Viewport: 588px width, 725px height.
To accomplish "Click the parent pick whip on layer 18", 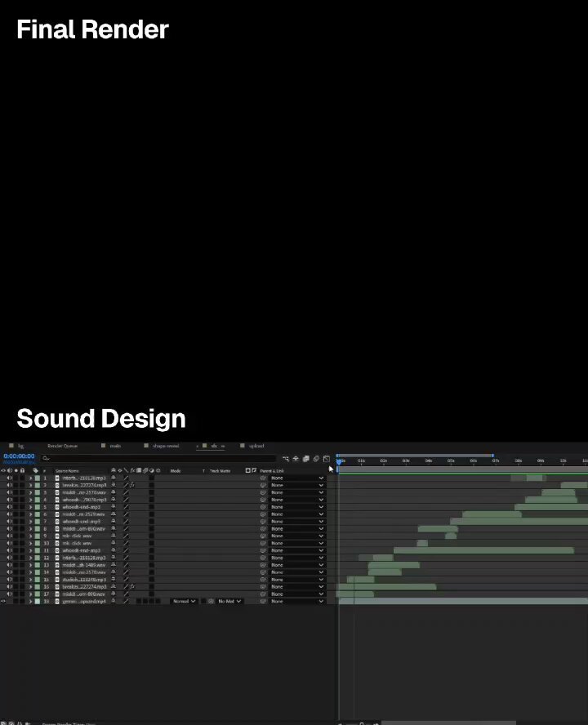I will tap(263, 601).
